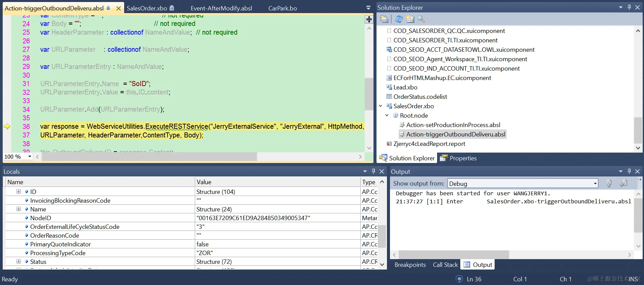Click the debugger icon in the status bar
This screenshot has width=644, height=285.
click(x=459, y=279)
